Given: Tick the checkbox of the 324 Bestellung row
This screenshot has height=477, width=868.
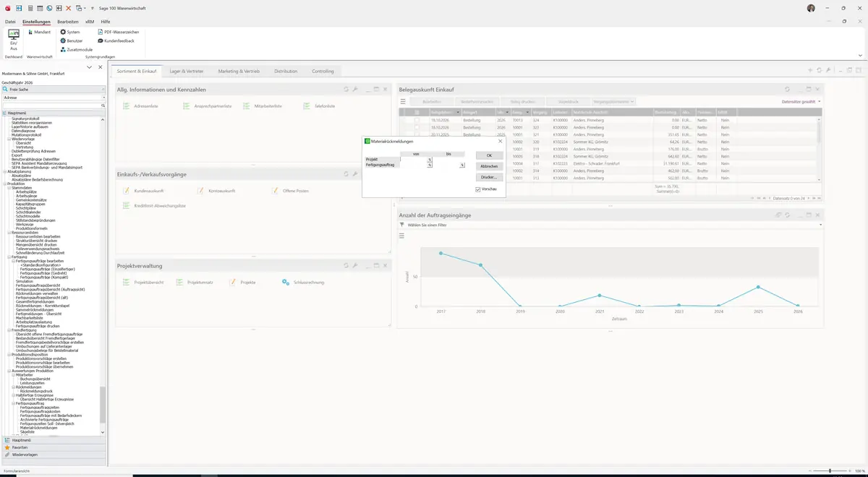Looking at the screenshot, I should [417, 120].
